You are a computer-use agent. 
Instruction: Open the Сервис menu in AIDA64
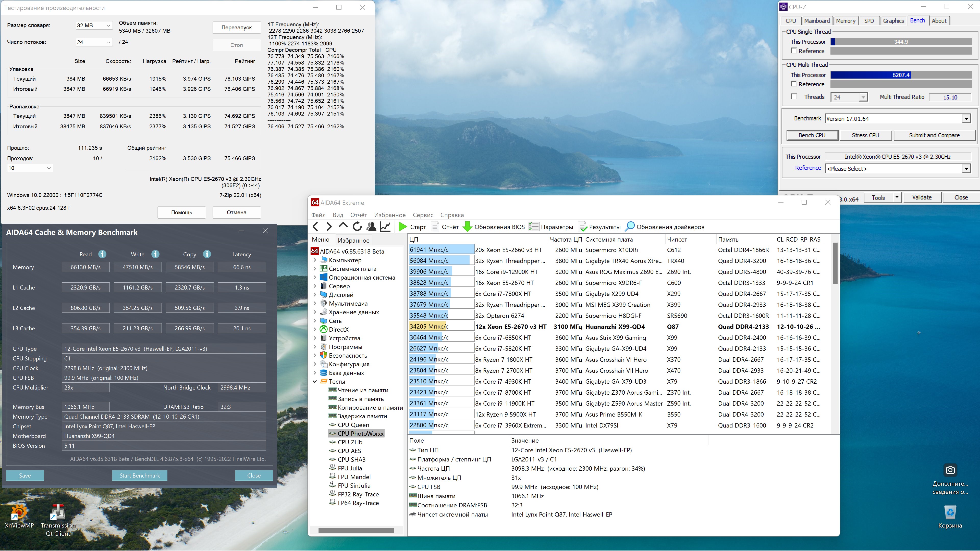[x=423, y=215]
